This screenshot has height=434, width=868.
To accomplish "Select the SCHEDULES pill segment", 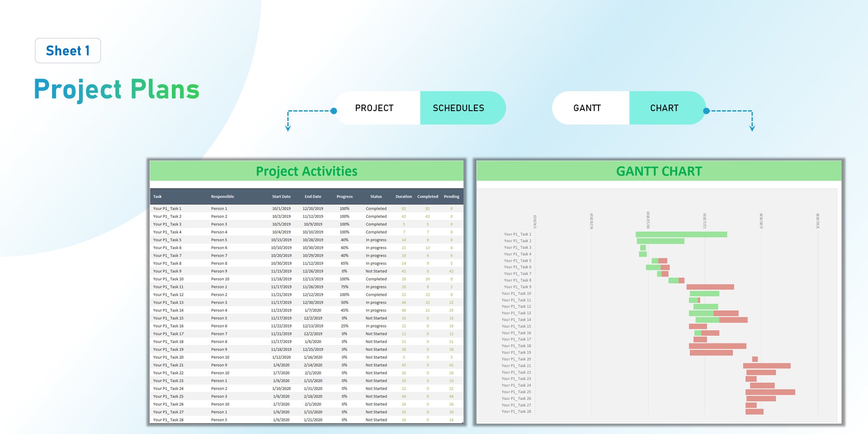I will [x=463, y=108].
